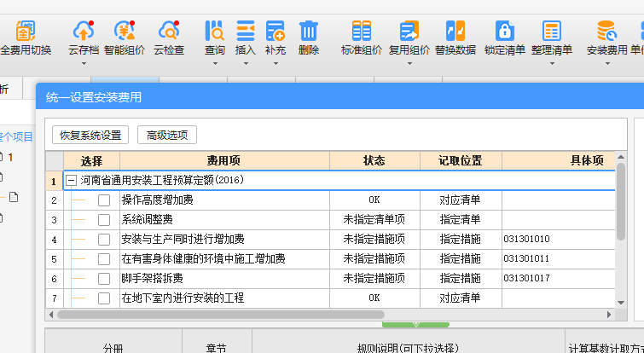Click the 删除 trash icon
Screen dimensions: 644x353
click(309, 31)
